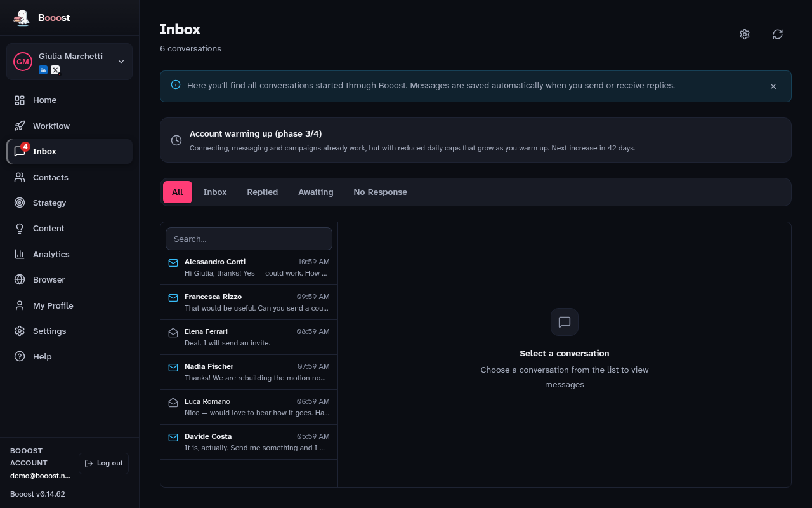Click the info icon in the banner
The height and width of the screenshot is (508, 812).
click(x=176, y=84)
